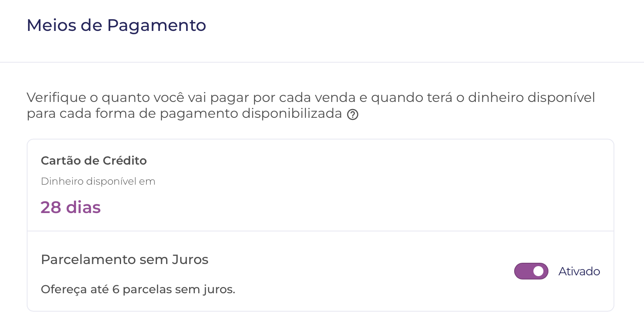Select the Parcelamento sem Juros heading
This screenshot has width=644, height=320.
(x=125, y=259)
